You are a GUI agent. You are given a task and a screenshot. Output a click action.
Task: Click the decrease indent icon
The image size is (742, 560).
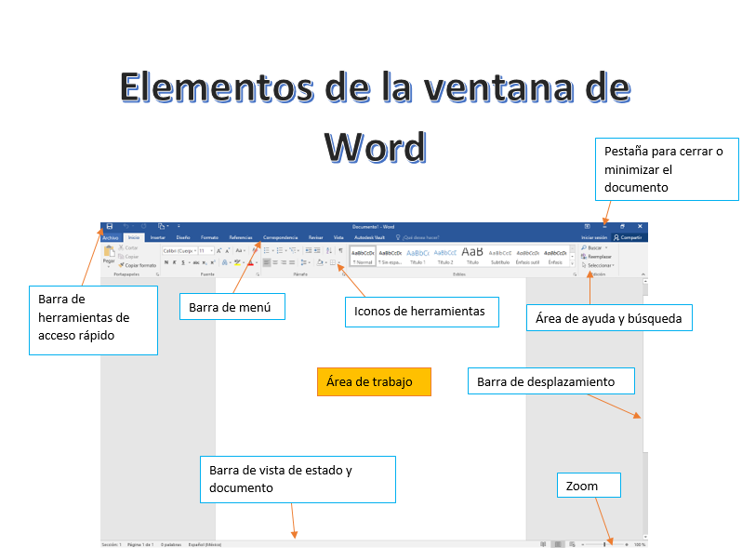coord(309,250)
